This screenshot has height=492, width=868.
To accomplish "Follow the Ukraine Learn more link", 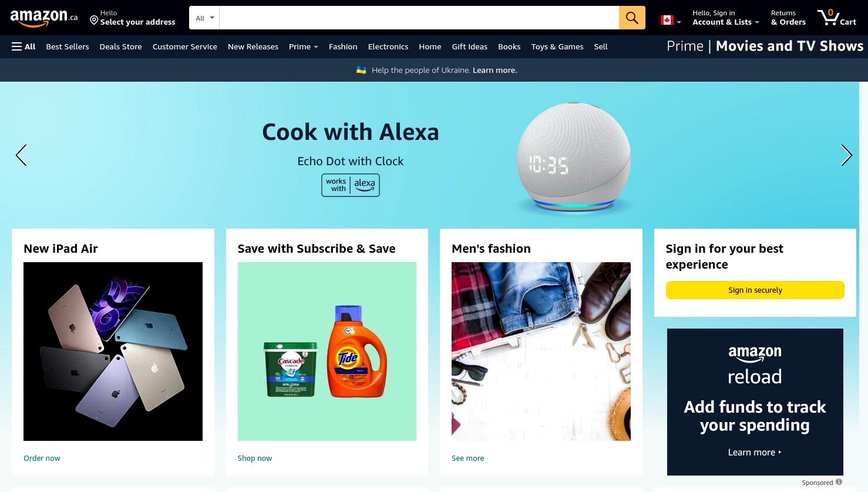I will coord(494,70).
